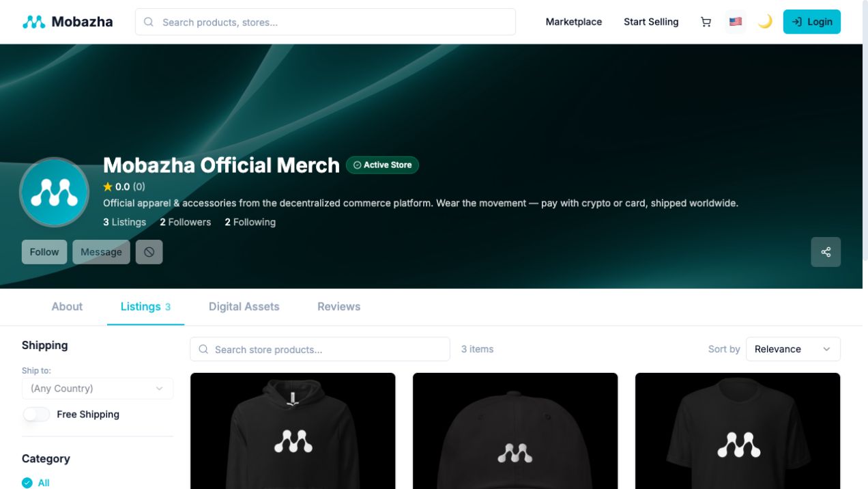Expand the Sort by Relevance dropdown
Viewport: 868px width, 489px height.
pos(793,349)
